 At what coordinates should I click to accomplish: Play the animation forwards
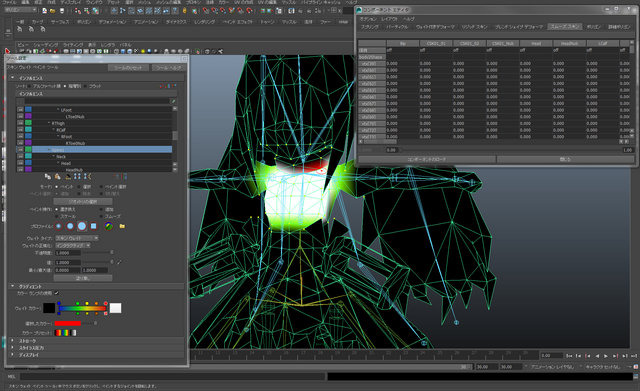(606, 356)
